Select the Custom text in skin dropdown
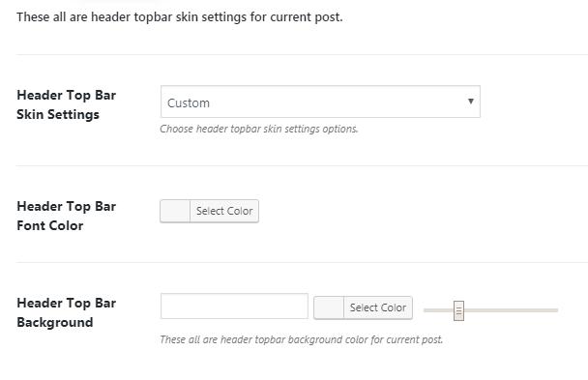This screenshot has width=588, height=380. [189, 103]
